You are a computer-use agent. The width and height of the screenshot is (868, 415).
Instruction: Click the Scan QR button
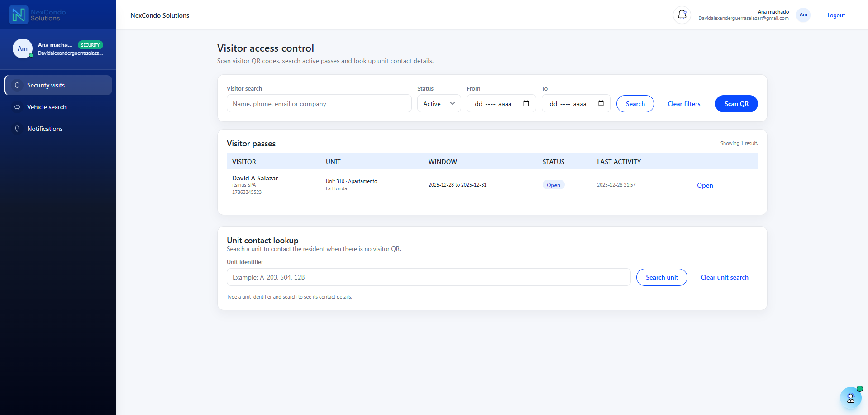[x=736, y=103]
